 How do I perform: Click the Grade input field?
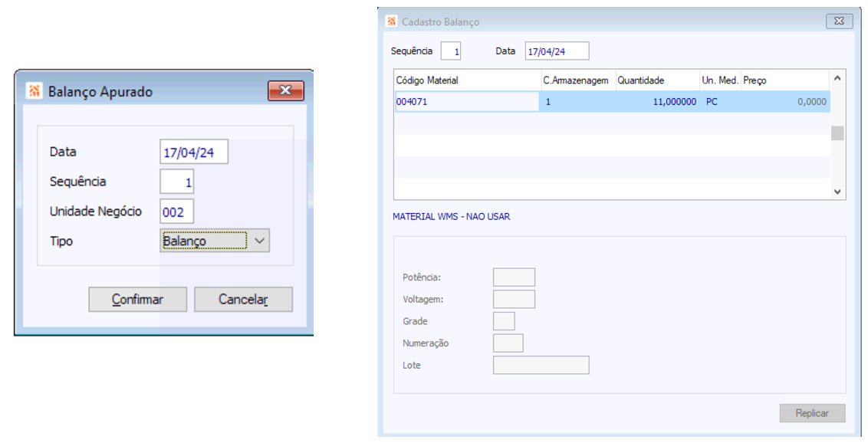click(x=504, y=321)
